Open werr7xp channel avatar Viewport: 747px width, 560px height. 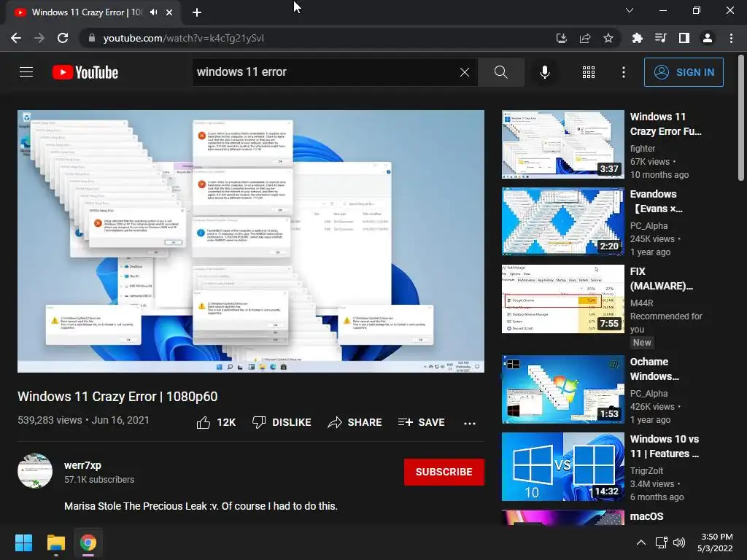pyautogui.click(x=35, y=471)
